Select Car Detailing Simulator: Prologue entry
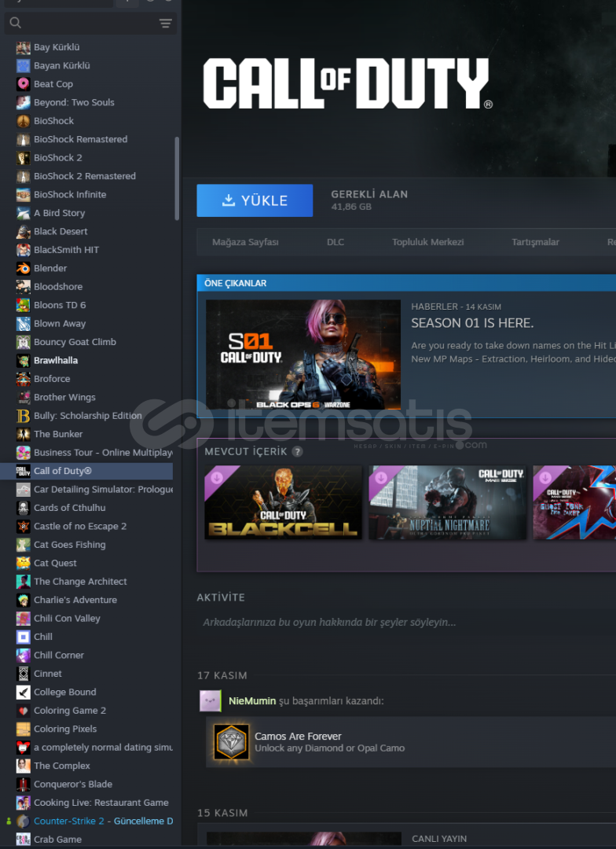 point(103,489)
